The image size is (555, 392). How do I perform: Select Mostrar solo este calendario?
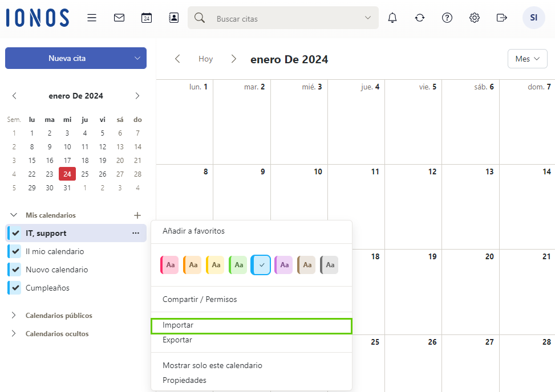[x=252, y=365]
